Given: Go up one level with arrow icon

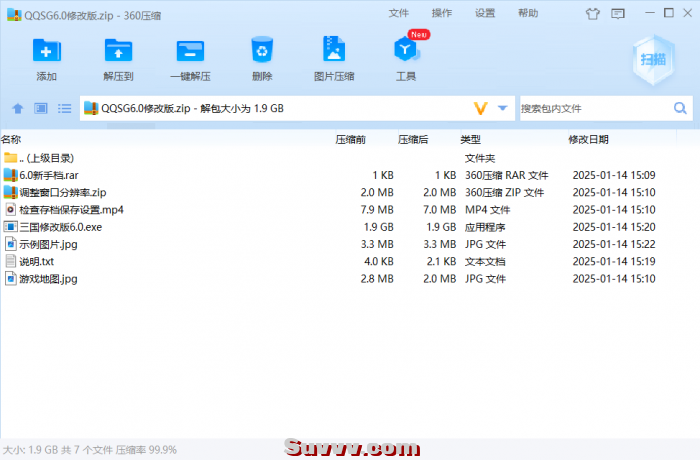Looking at the screenshot, I should tap(18, 109).
